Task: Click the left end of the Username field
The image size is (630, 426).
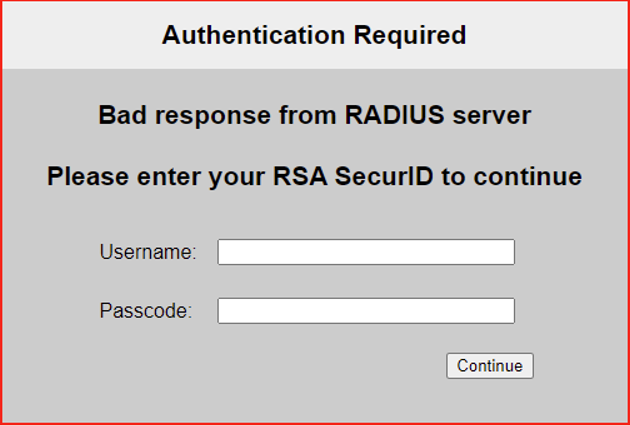Action: pos(228,252)
